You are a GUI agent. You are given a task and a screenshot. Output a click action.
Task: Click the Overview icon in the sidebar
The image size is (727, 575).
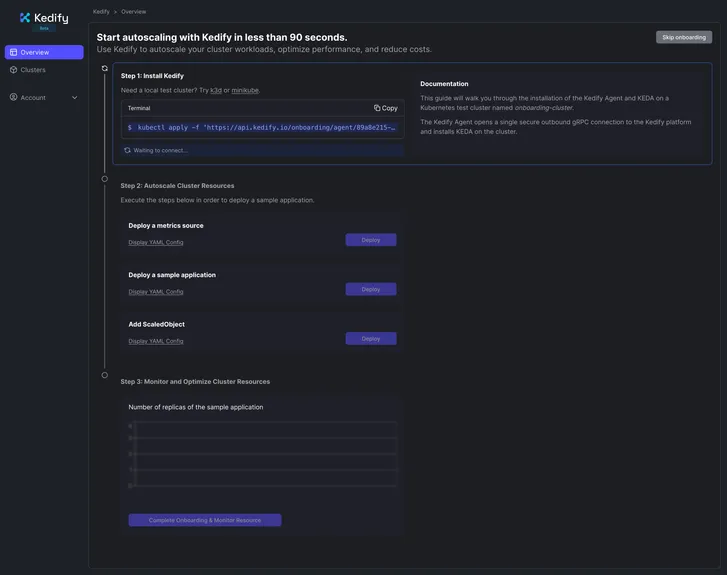coord(14,52)
